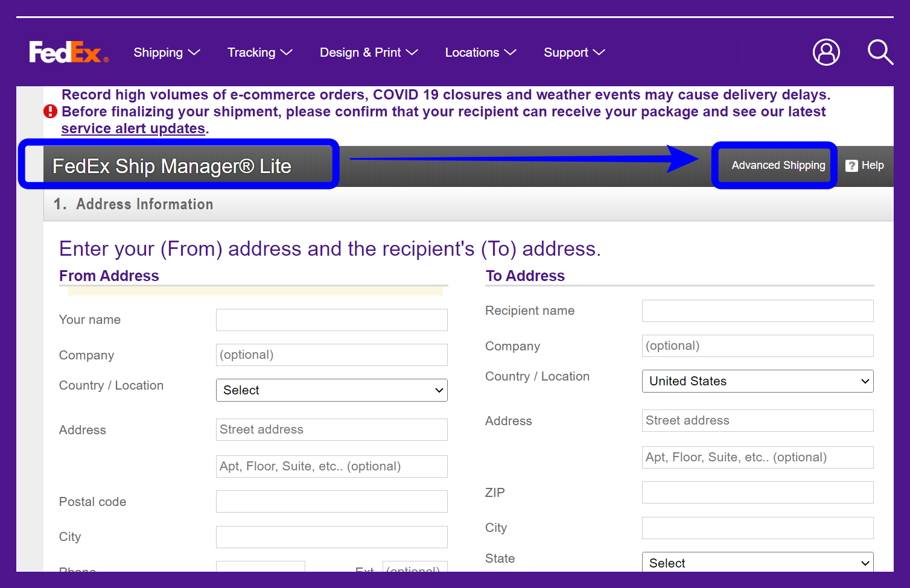Open the Design & Print menu
Image resolution: width=910 pixels, height=588 pixels.
[x=369, y=52]
